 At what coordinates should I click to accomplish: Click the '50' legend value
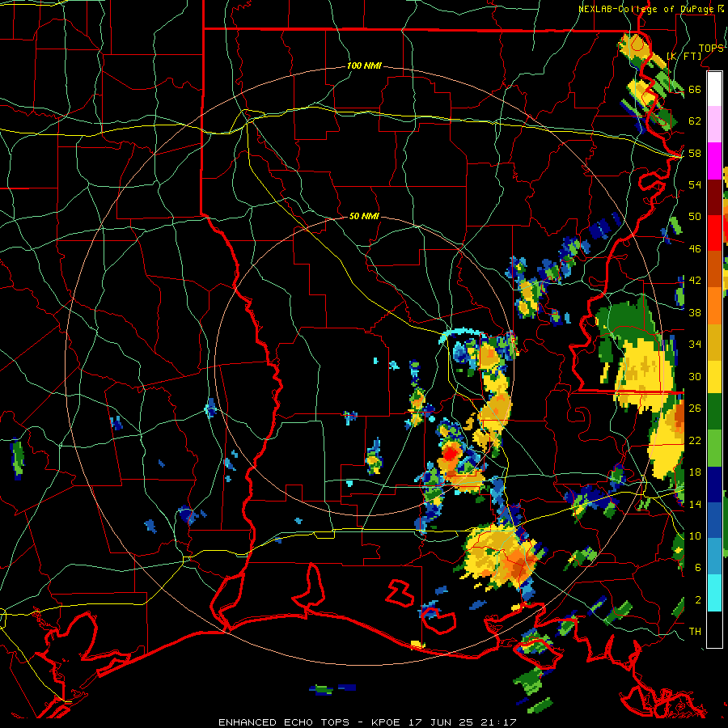[x=695, y=217]
